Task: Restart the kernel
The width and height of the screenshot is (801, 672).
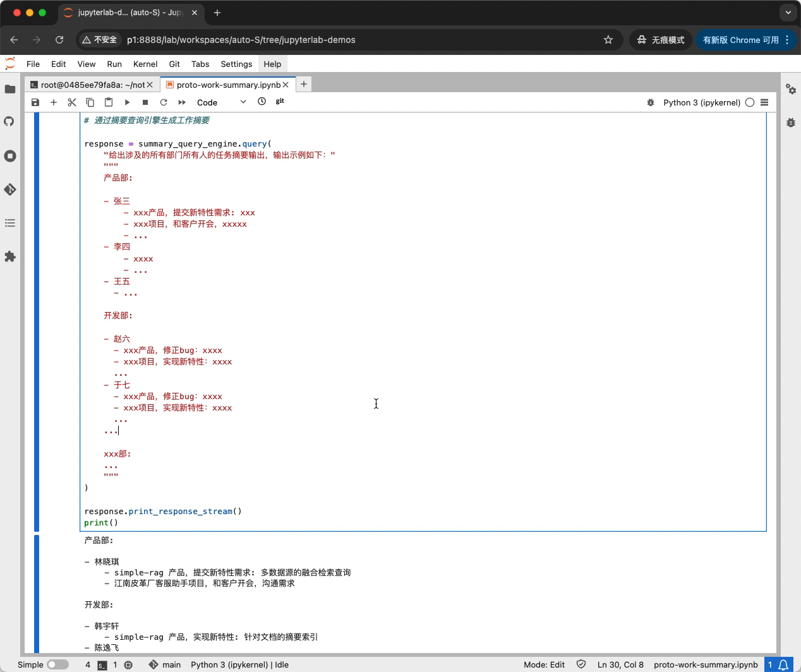Action: pos(164,102)
